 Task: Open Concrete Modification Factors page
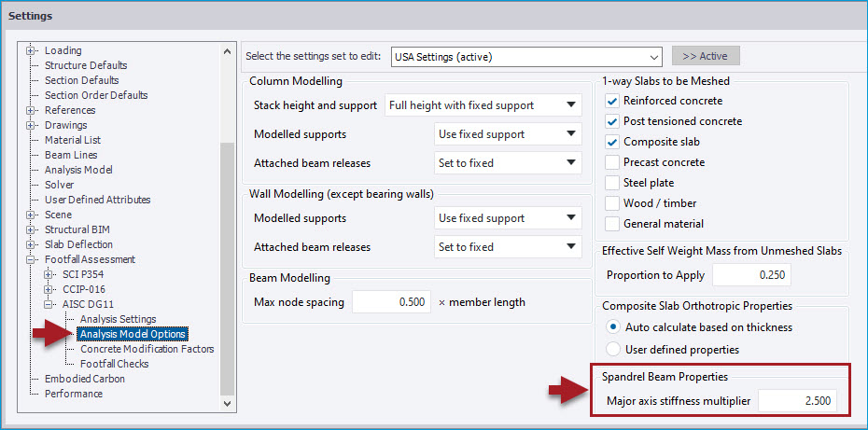point(147,349)
